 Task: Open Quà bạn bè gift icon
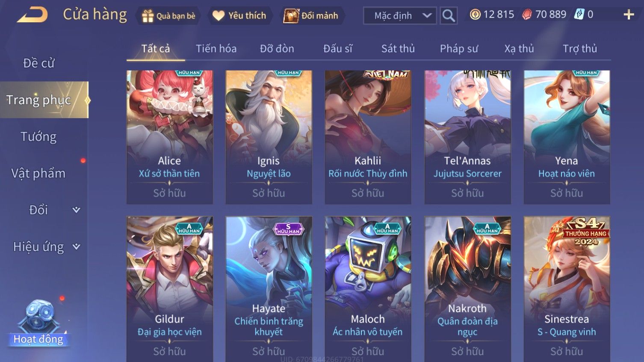148,16
